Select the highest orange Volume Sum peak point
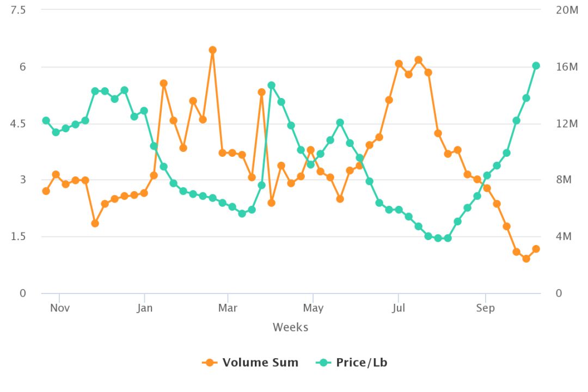Screen dimensions: 588x392 213,50
